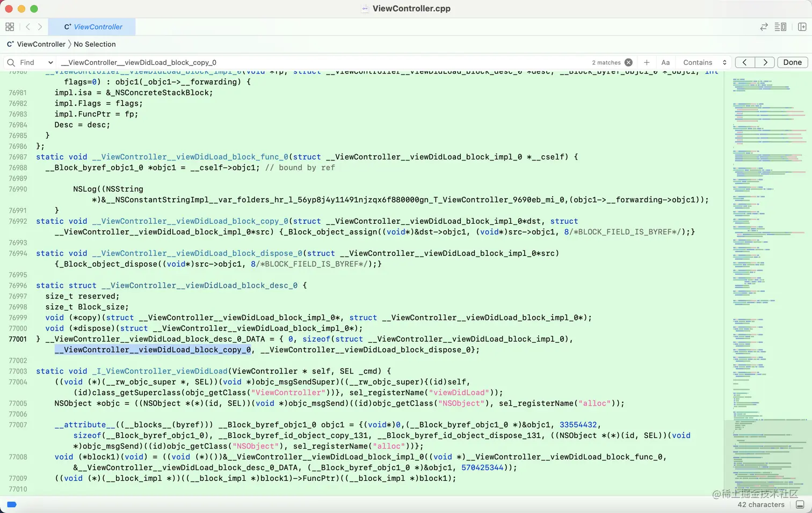Click Done to close the find bar
This screenshot has height=513, width=812.
[x=792, y=62]
